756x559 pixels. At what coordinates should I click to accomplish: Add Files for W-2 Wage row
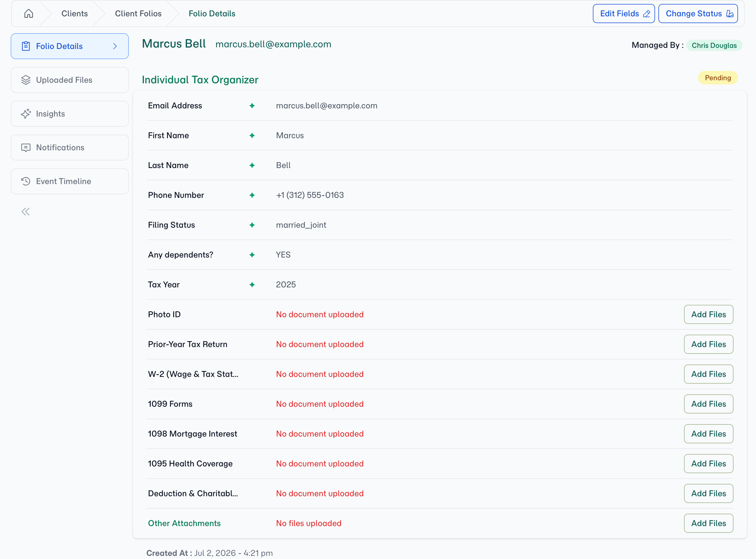708,374
